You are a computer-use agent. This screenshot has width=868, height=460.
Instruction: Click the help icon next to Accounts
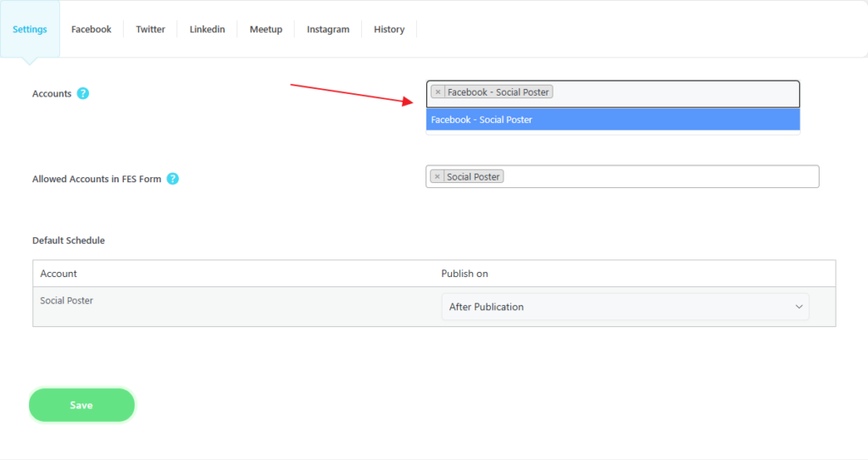(x=83, y=93)
